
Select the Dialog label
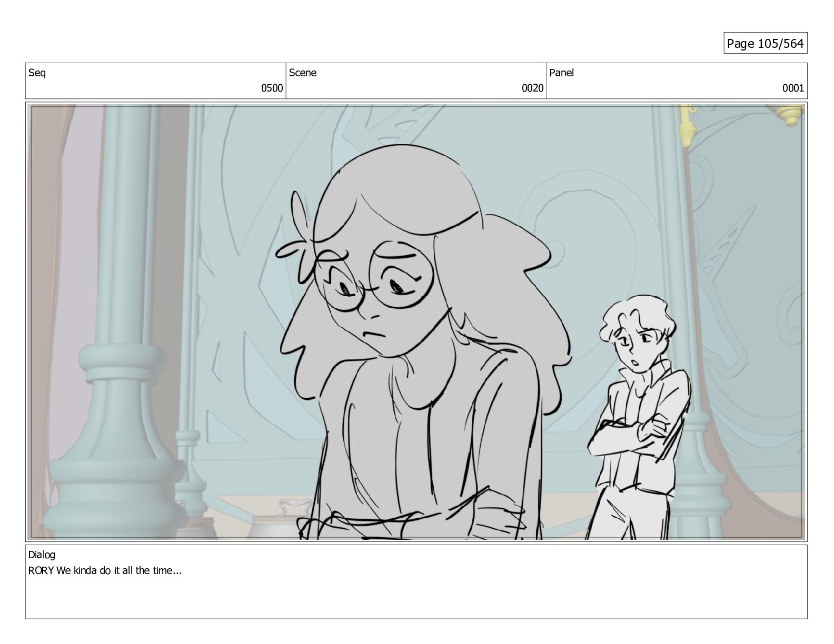click(42, 555)
